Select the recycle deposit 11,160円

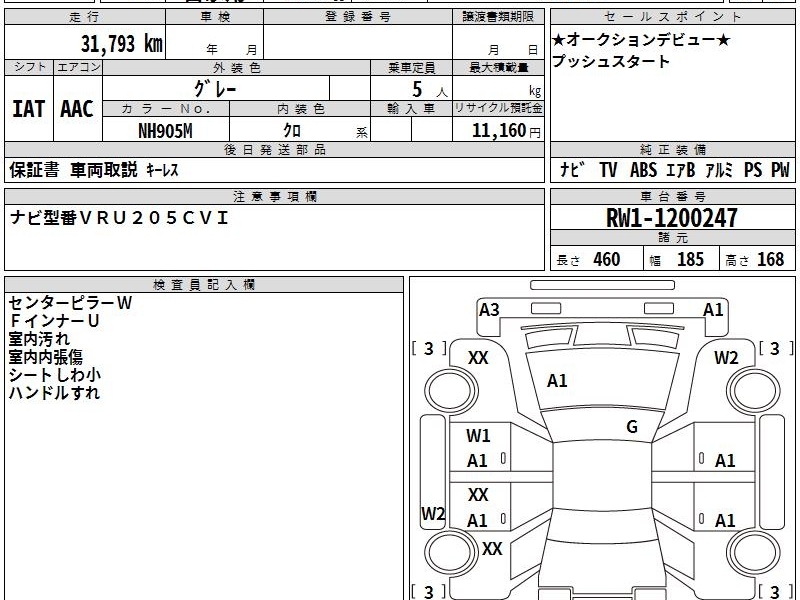506,131
